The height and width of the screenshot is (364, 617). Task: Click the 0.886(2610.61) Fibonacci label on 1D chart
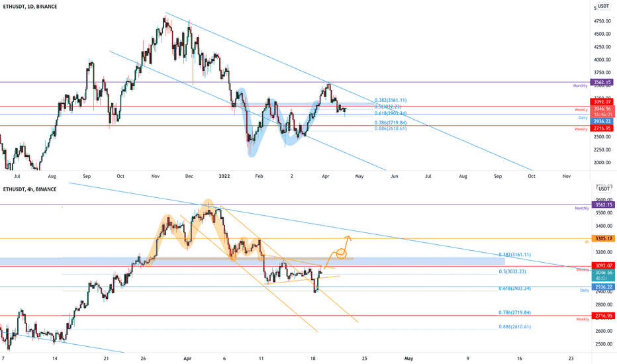391,128
